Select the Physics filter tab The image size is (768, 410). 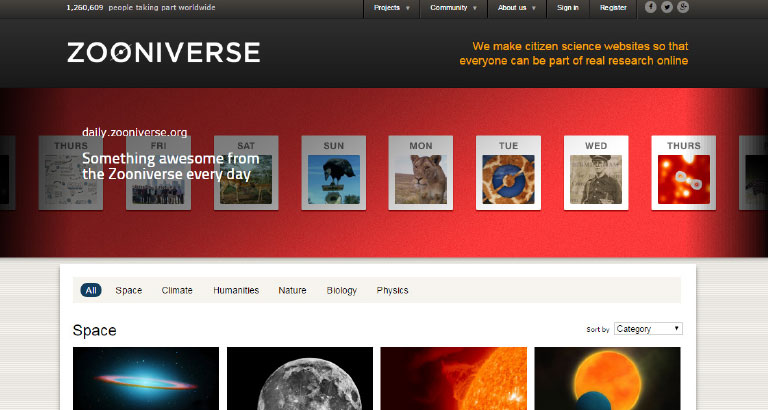pos(392,290)
